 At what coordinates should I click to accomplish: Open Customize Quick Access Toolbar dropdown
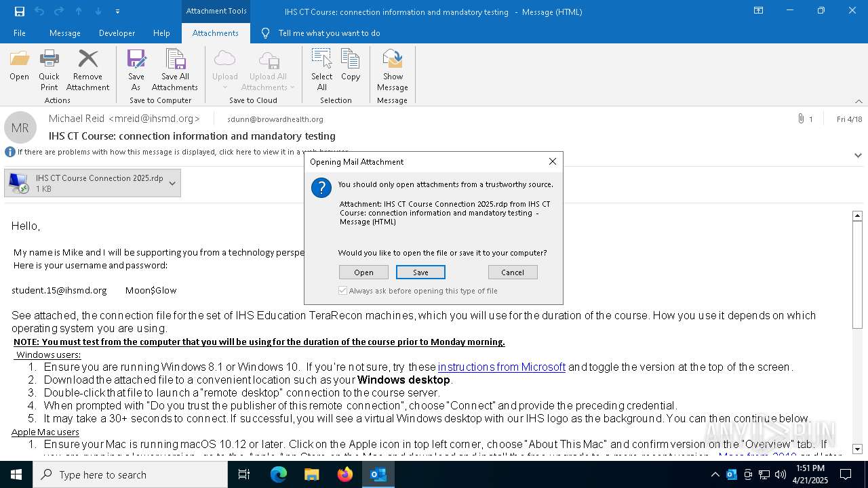pyautogui.click(x=117, y=12)
